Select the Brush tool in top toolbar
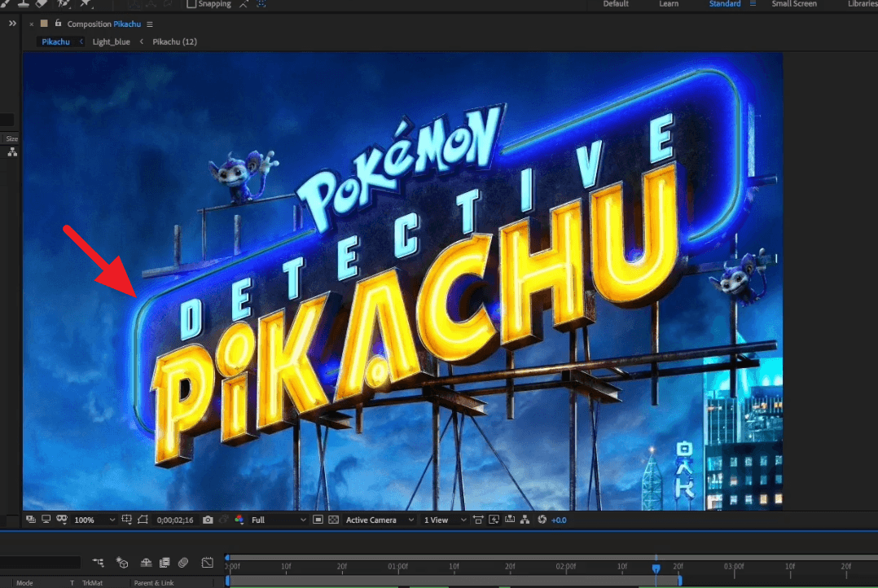The height and width of the screenshot is (588, 878). click(x=5, y=2)
